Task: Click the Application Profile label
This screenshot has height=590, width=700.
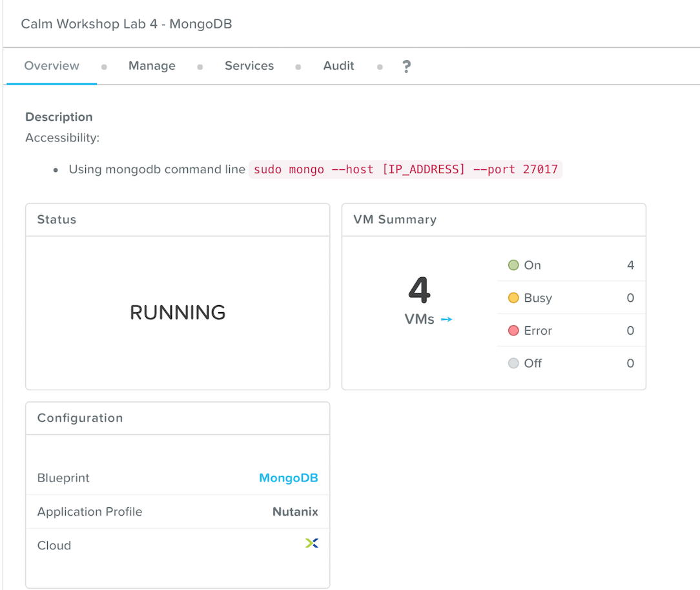Action: pos(90,511)
